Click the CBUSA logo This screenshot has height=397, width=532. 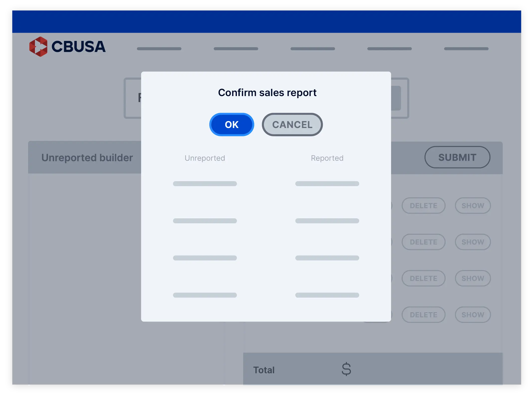tap(67, 47)
